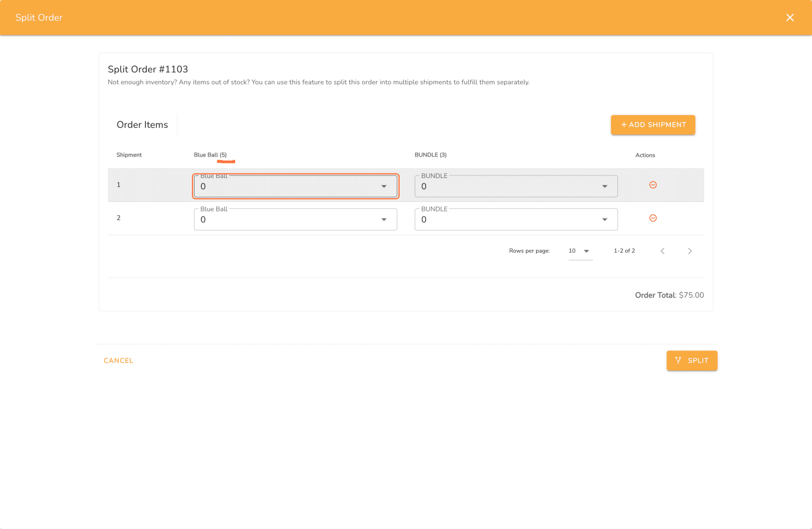Click the Order Total amount
The width and height of the screenshot is (812, 529).
[x=691, y=295]
